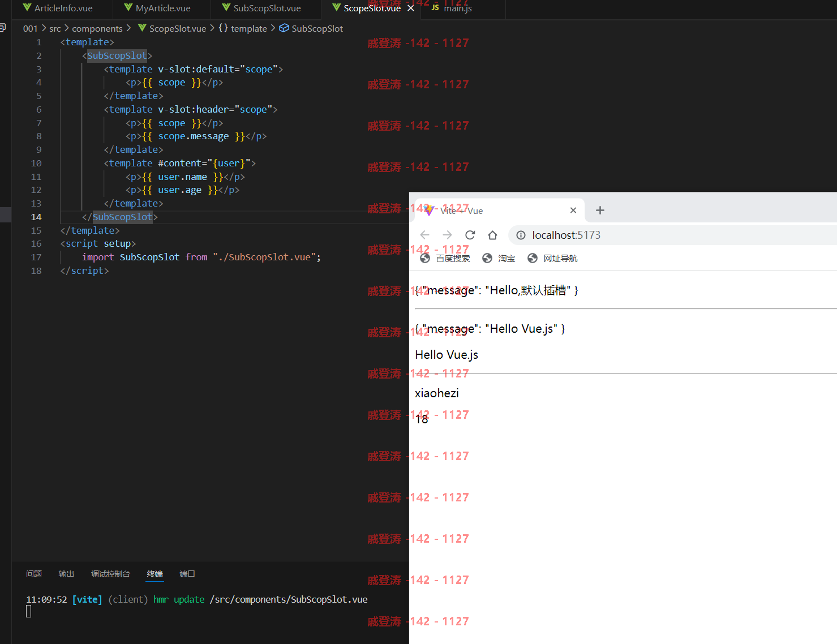The width and height of the screenshot is (837, 644).
Task: Click "Hello,默认插槽" text in browser page
Action: tap(527, 290)
